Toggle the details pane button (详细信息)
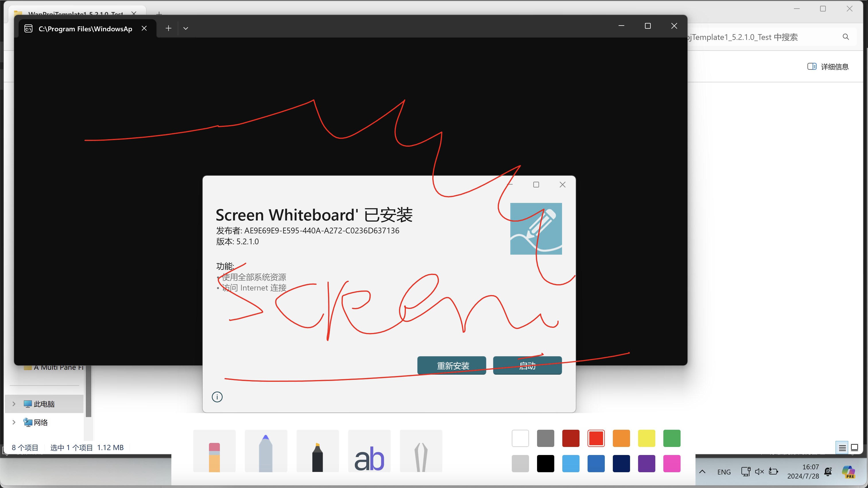This screenshot has height=488, width=868. tap(828, 66)
